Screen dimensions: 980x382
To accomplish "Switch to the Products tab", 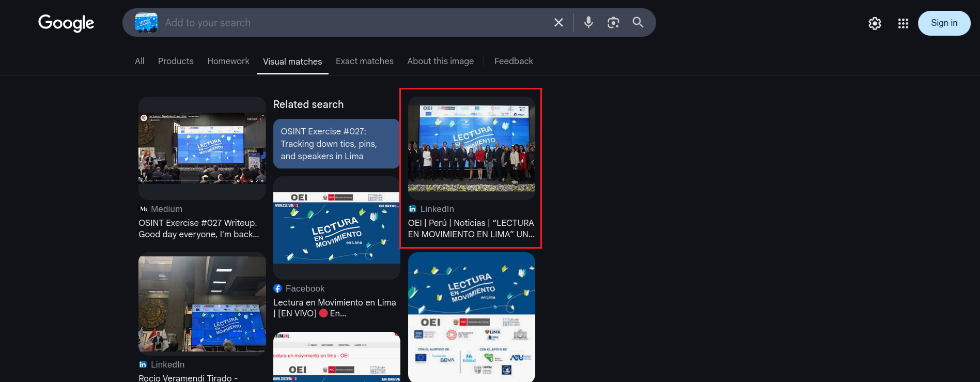I will tap(176, 61).
